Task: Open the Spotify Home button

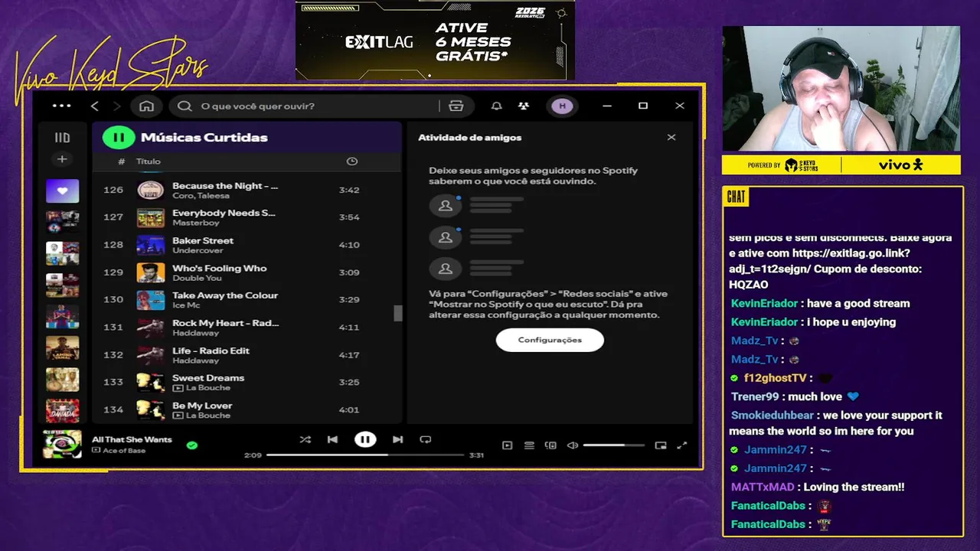Action: pyautogui.click(x=146, y=106)
